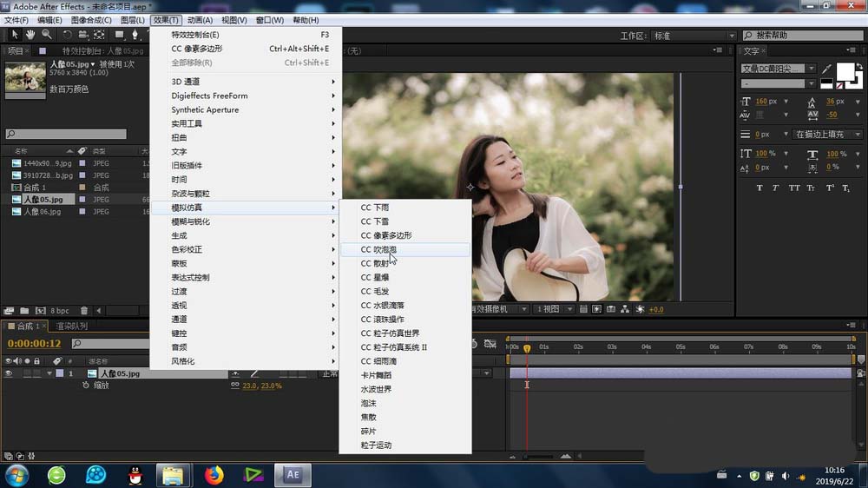Toggle visibility eye for 人像05.jpg layer
The height and width of the screenshot is (488, 868).
[10, 373]
